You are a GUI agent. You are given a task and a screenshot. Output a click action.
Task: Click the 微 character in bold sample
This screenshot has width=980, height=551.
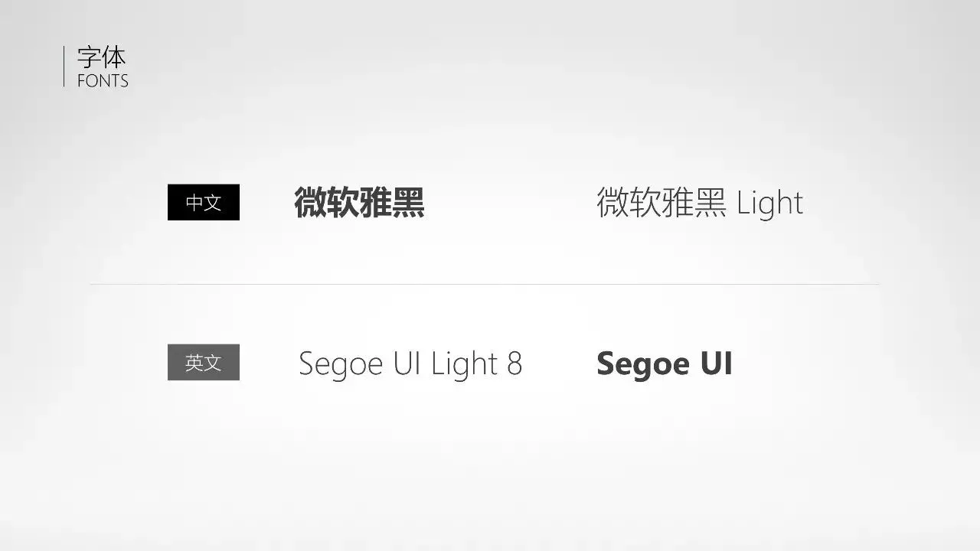click(310, 203)
